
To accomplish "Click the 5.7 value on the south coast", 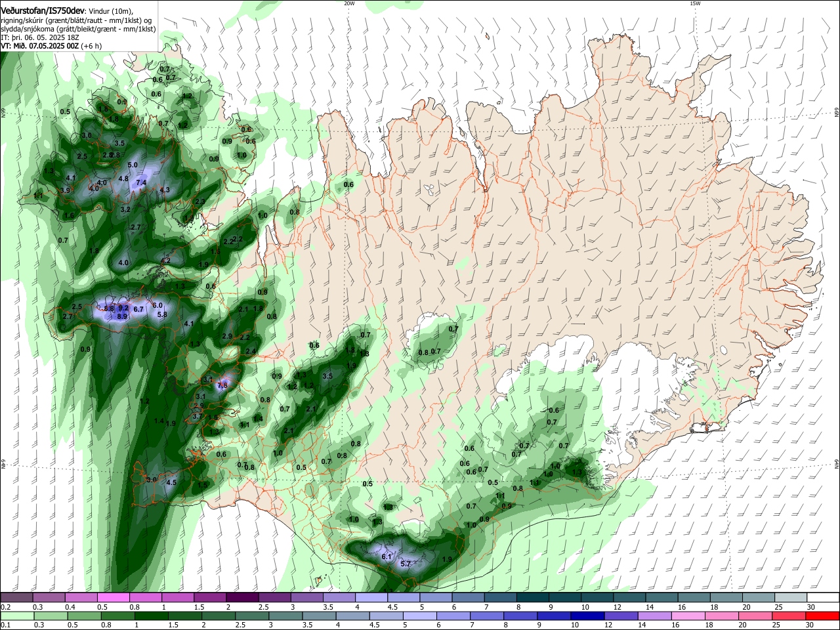I will click(406, 564).
